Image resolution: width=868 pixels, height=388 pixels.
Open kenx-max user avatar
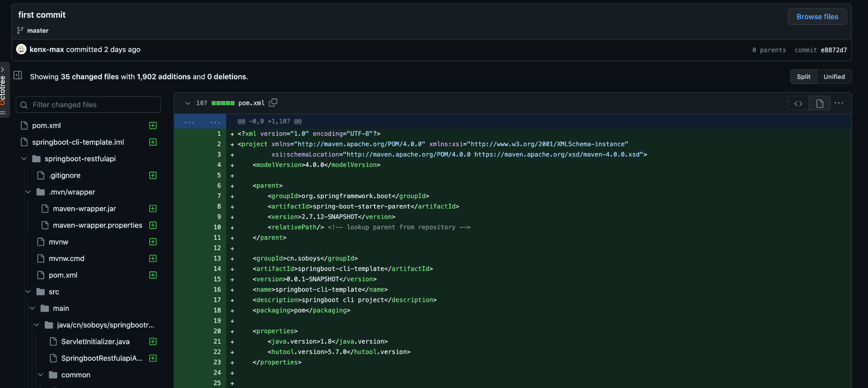(21, 49)
